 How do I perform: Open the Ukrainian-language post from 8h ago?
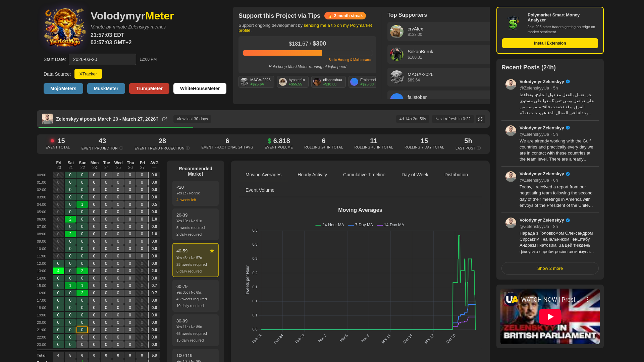pos(550,236)
